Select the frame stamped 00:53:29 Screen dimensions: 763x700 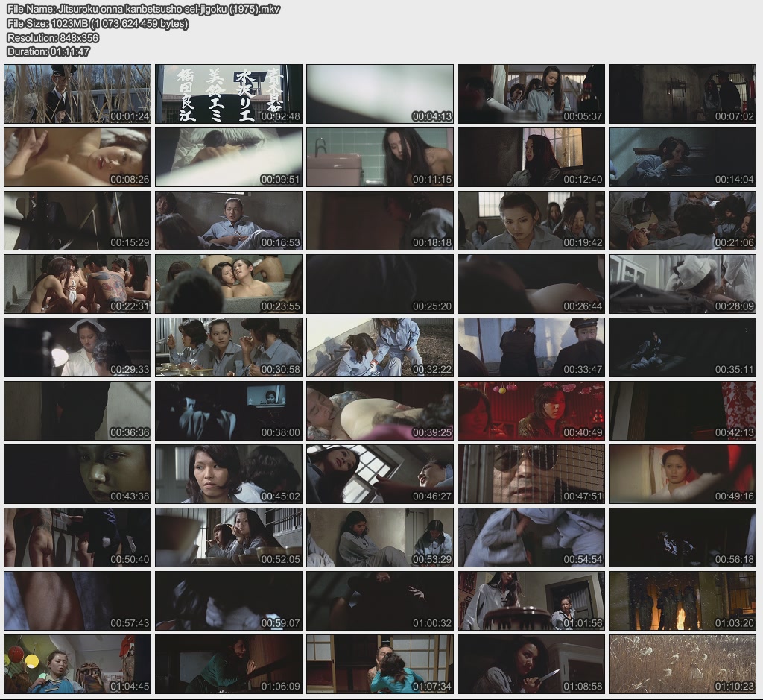pos(380,537)
